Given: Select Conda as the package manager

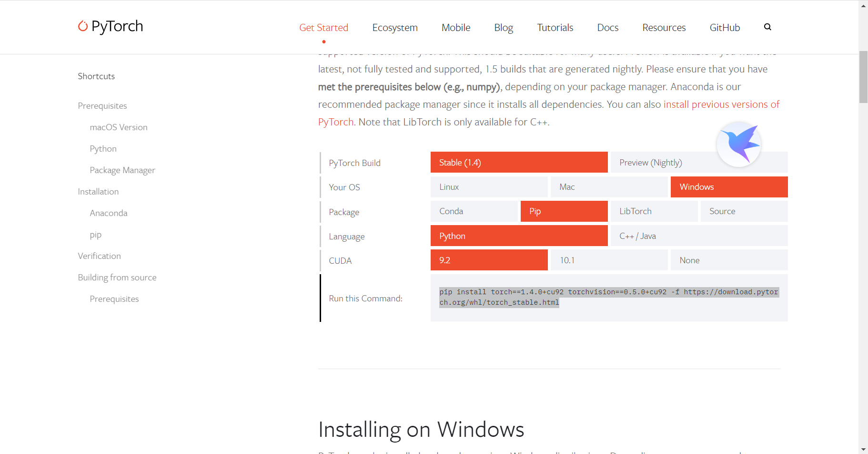Looking at the screenshot, I should 474,211.
